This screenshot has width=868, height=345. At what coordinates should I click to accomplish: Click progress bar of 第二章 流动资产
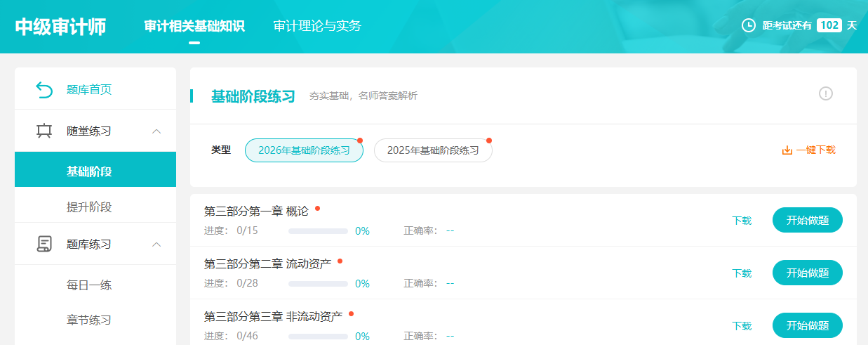pos(318,284)
